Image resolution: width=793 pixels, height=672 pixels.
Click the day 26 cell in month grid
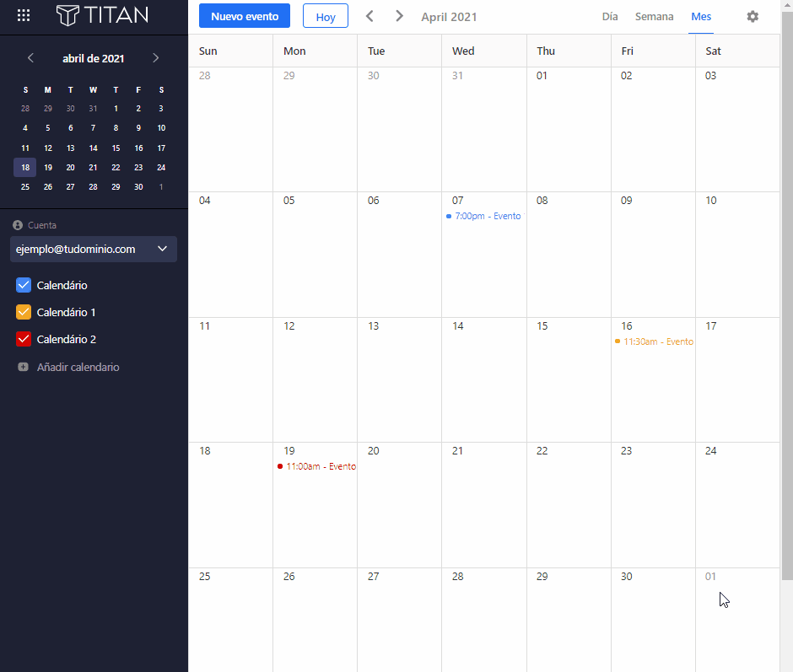tap(315, 620)
